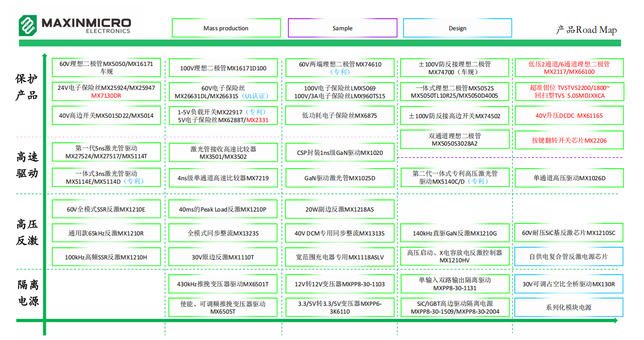Click the 隔离电源 category label
Image resolution: width=644 pixels, height=340 pixels.
pos(28,293)
